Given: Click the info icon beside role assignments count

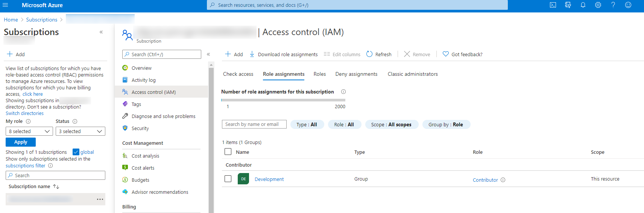Looking at the screenshot, I should point(343,92).
